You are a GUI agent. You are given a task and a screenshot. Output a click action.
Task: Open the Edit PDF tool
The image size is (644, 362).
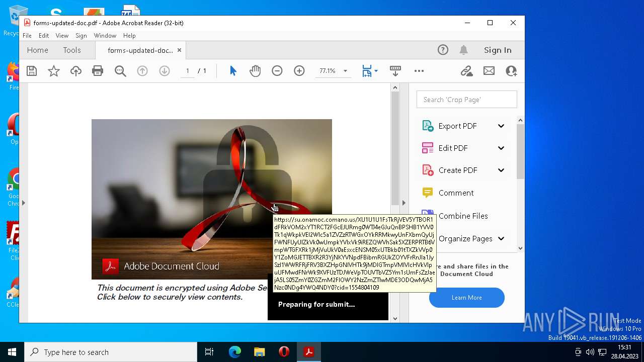(x=453, y=148)
